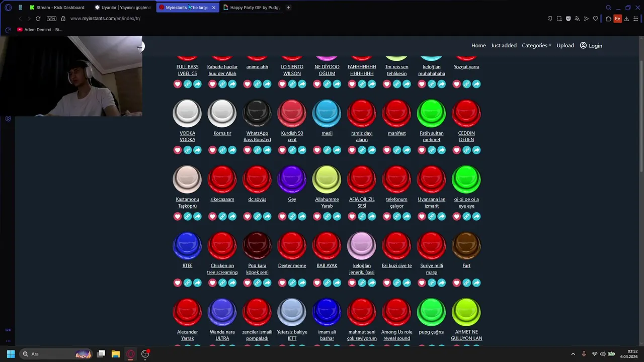Screen dimensions: 644x362
Task: Open the browser downloads icon
Action: click(626, 19)
